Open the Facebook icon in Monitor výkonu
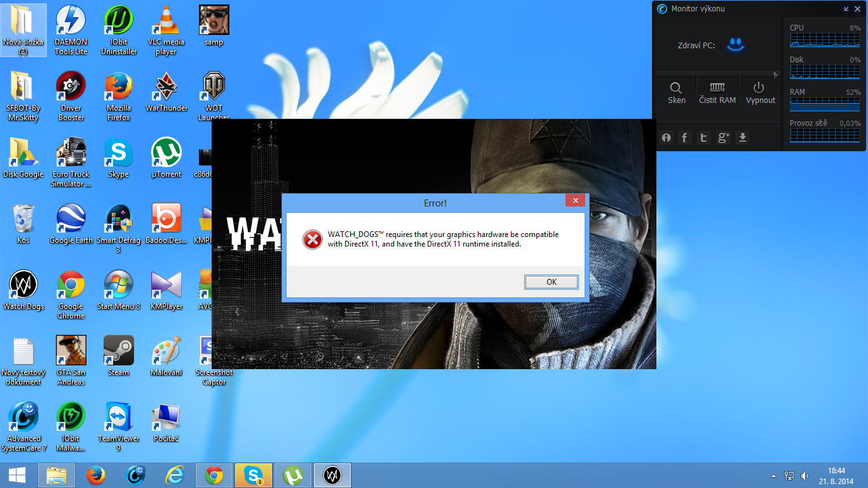The width and height of the screenshot is (868, 488). click(684, 138)
